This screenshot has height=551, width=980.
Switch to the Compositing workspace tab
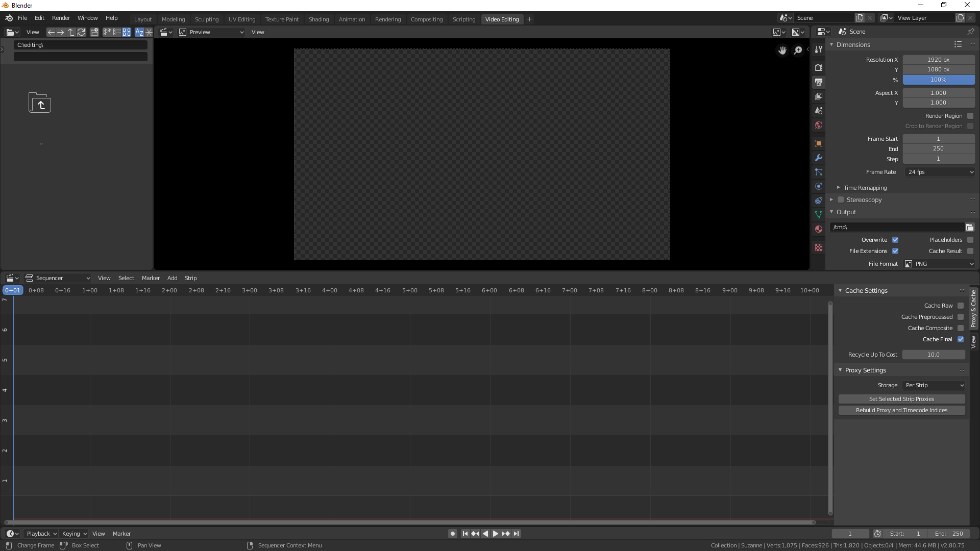(427, 19)
